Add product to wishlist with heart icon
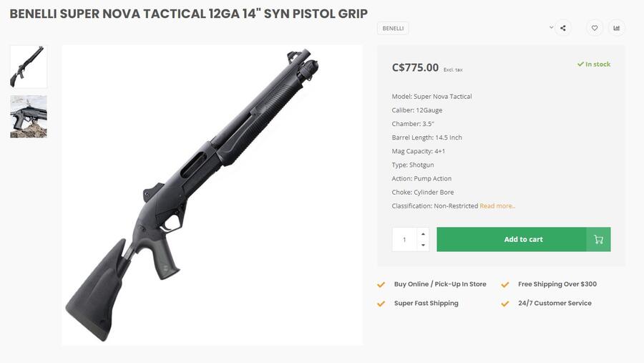Image resolution: width=644 pixels, height=363 pixels. 595,28
